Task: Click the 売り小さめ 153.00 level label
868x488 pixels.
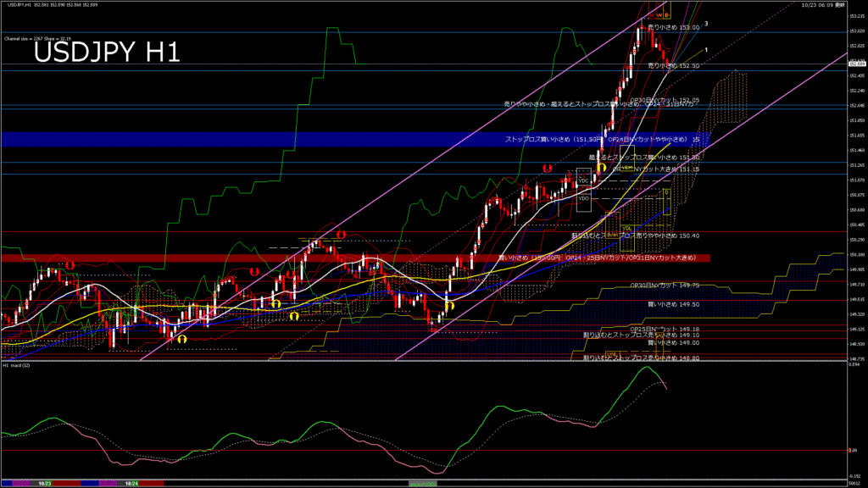Action: pos(674,27)
